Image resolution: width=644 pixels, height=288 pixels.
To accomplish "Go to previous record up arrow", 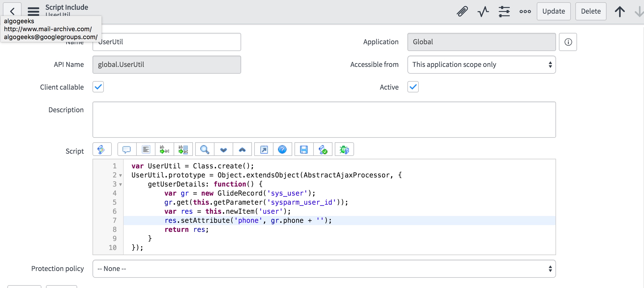I will (620, 11).
